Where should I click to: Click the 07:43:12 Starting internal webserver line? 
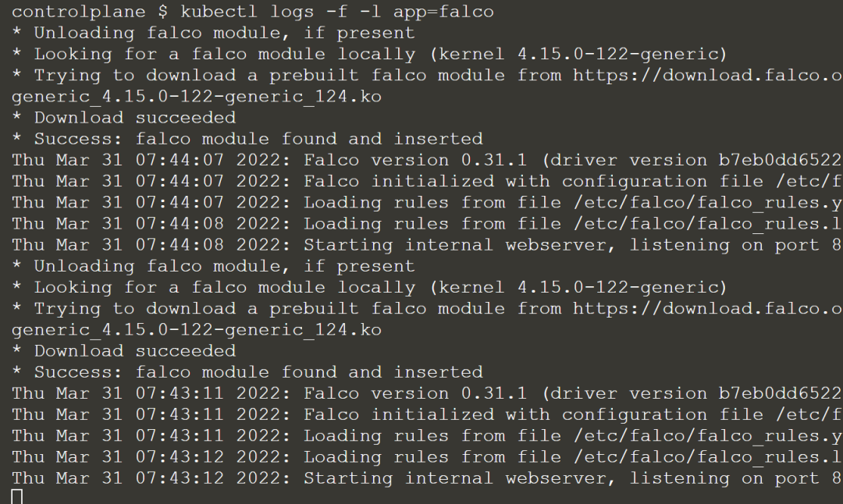(x=428, y=478)
